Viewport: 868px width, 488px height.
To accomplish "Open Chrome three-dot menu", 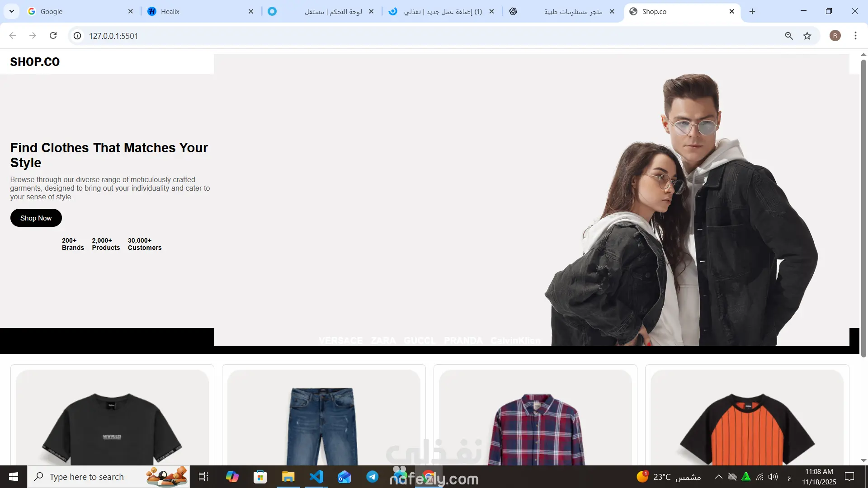I will (855, 36).
